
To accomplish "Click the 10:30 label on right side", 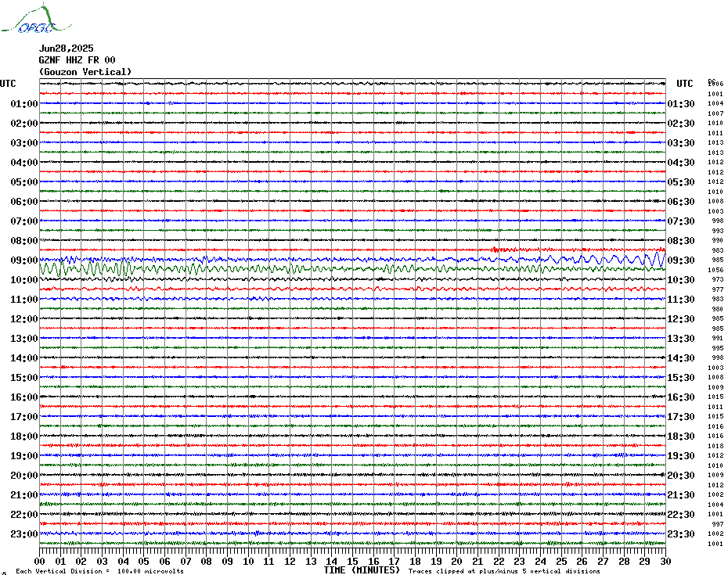I will point(681,280).
